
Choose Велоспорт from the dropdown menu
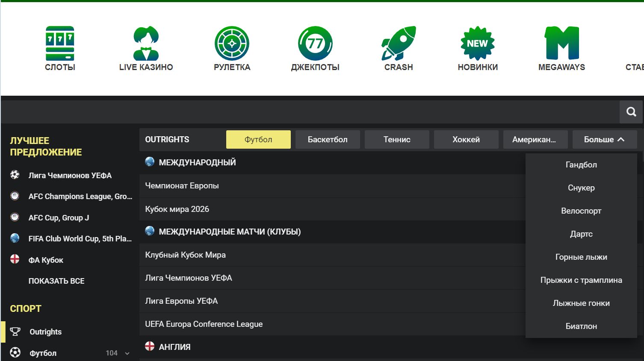pos(581,211)
